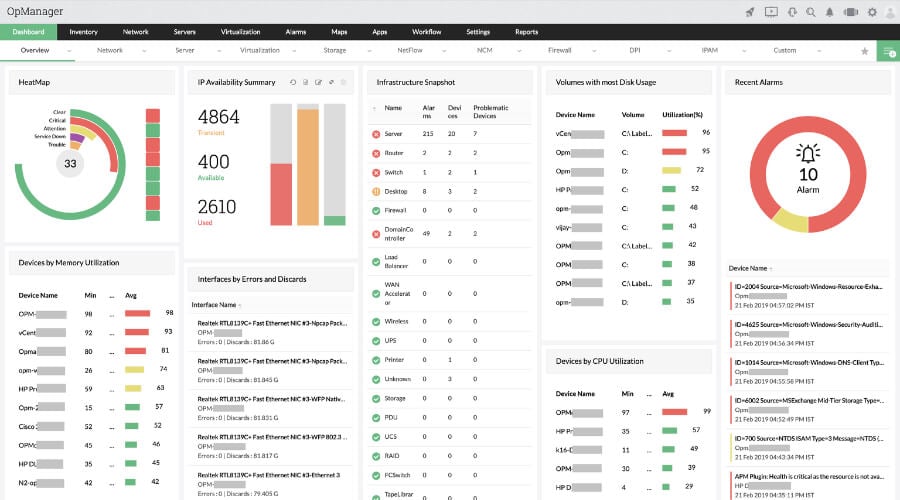This screenshot has height=500, width=900.
Task: Click the bell icon in Recent Alarms donut
Action: [808, 153]
